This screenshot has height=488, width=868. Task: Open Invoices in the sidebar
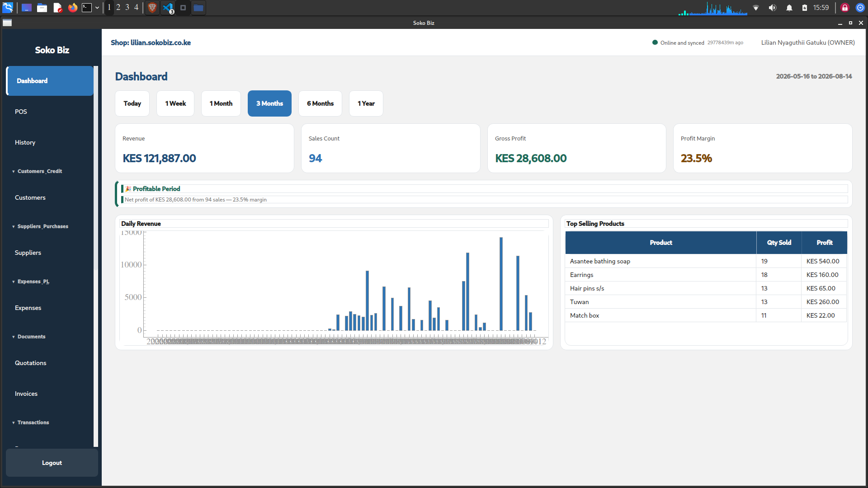click(x=50, y=394)
